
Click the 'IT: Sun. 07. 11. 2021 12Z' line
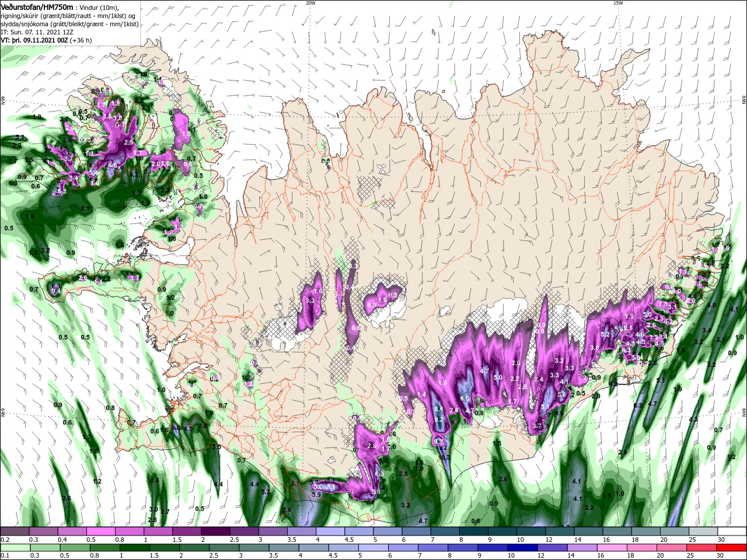tap(36, 32)
